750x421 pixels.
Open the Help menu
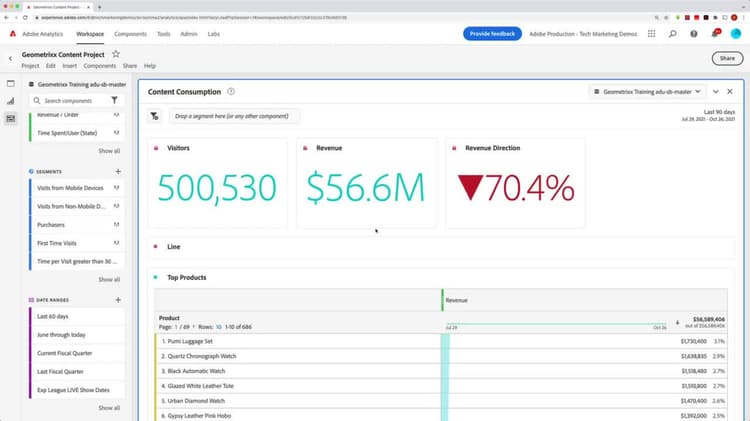click(150, 66)
